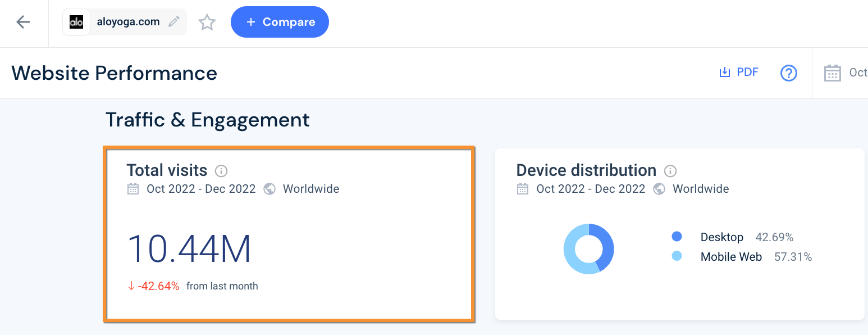The height and width of the screenshot is (335, 868).
Task: Click the Website Performance heading
Action: coord(115,73)
